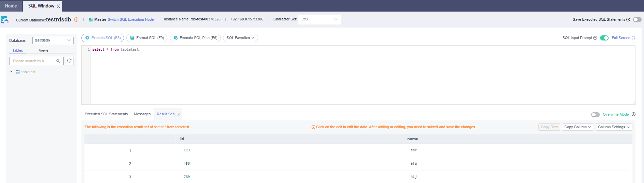
Task: Click the Copy Row button
Action: [x=549, y=127]
